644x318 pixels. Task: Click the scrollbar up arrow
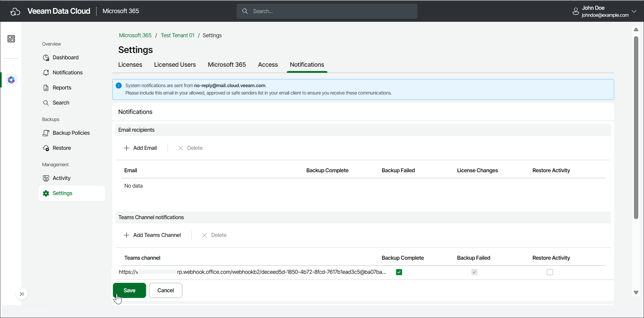[x=636, y=29]
